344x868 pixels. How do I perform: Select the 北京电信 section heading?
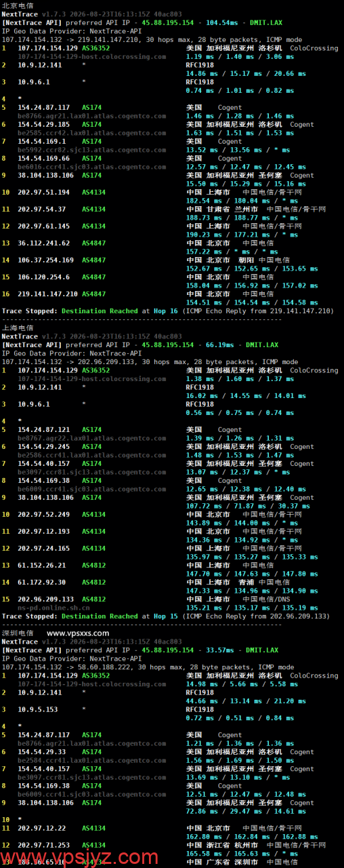tap(18, 5)
